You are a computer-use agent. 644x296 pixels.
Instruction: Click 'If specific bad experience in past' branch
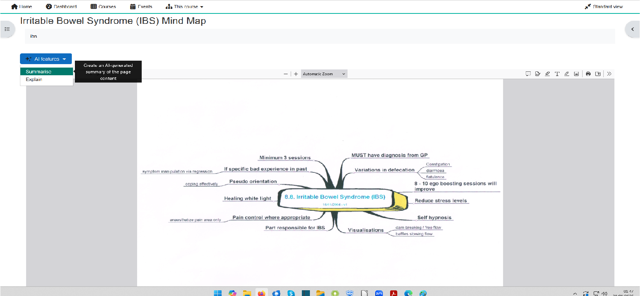(265, 169)
